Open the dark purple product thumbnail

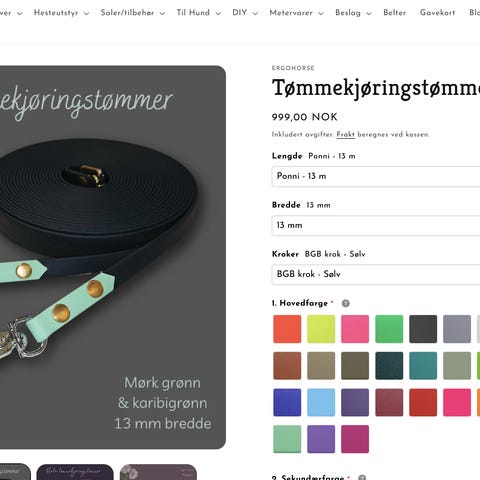(x=75, y=472)
